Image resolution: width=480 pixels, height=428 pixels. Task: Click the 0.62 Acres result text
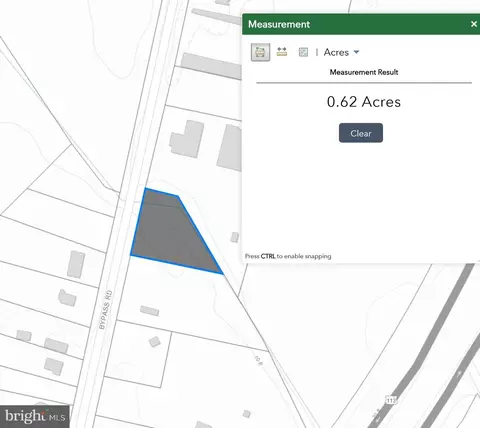pos(364,102)
